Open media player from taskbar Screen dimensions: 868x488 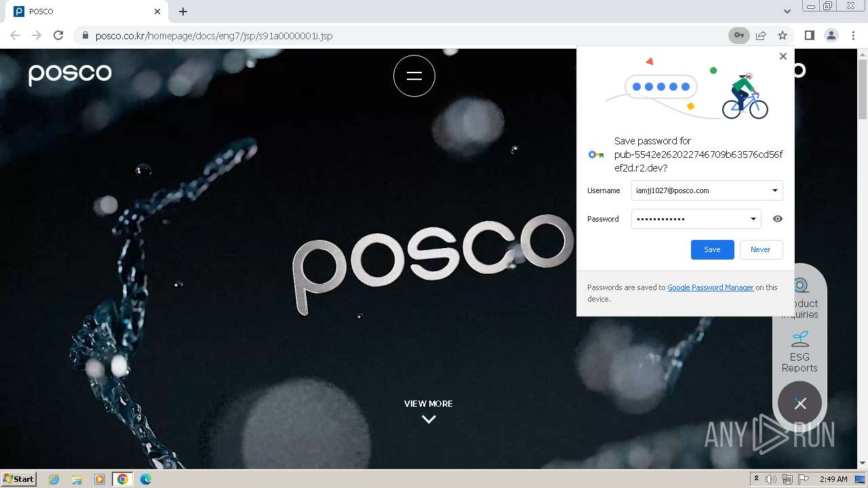pos(100,479)
